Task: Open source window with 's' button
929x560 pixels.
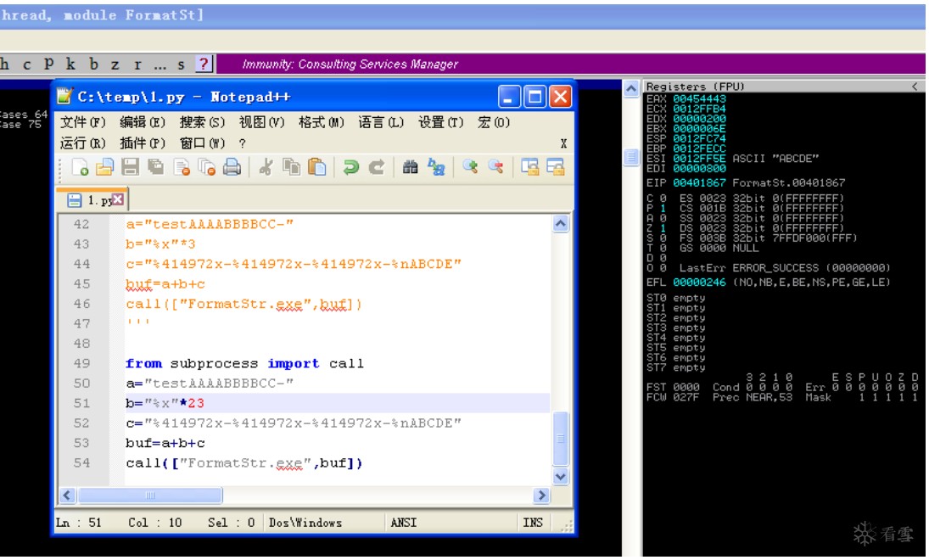Action: tap(182, 64)
